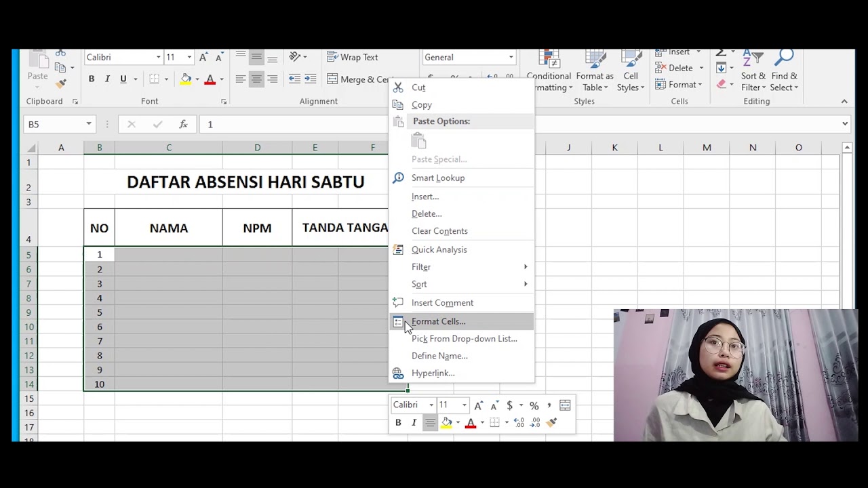
Task: Click the Borders icon in ribbon Font group
Action: click(155, 79)
